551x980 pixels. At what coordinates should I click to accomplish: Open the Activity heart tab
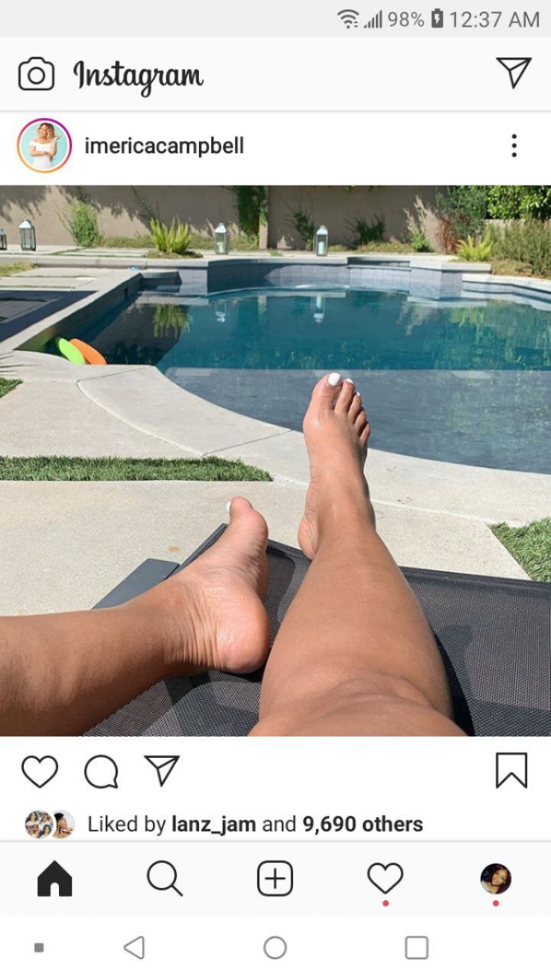point(385,878)
